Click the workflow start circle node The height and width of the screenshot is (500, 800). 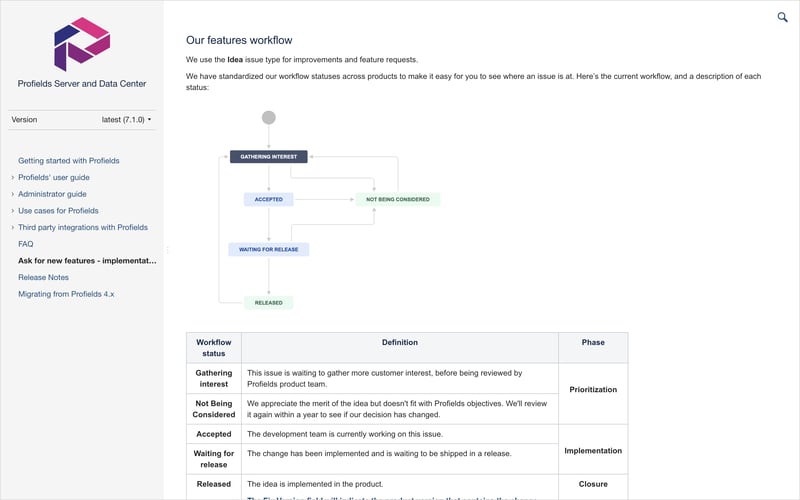point(269,118)
